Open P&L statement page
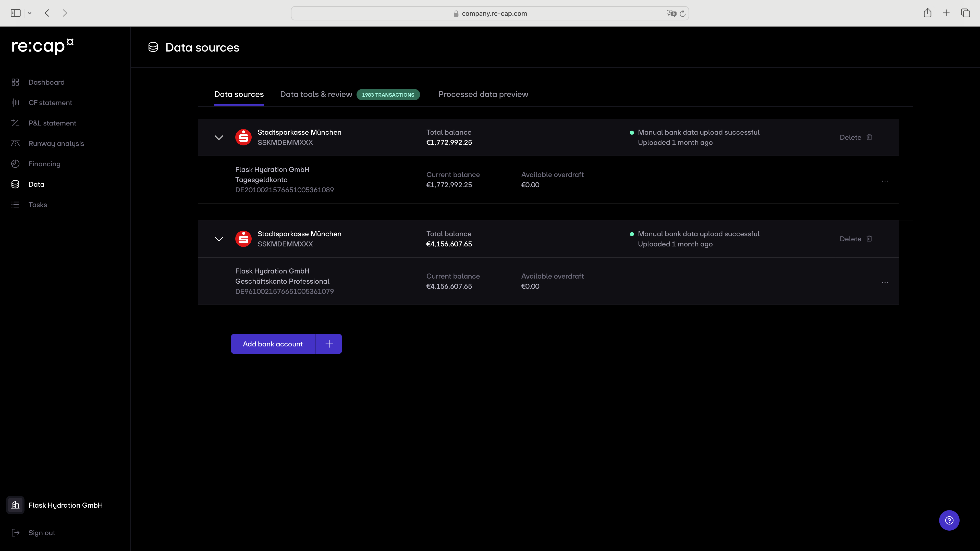The height and width of the screenshot is (551, 980). [53, 123]
